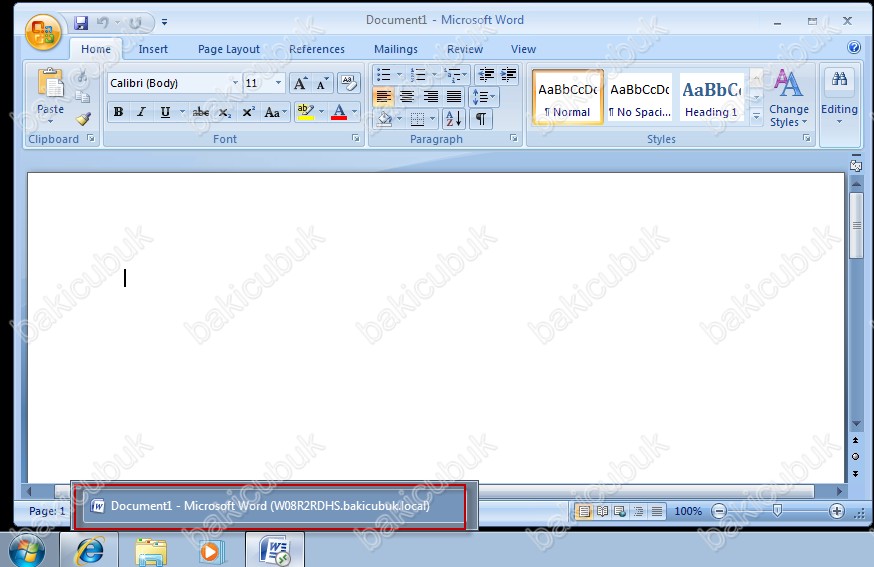Screen dimensions: 874x567
Task: Switch to the Mailings tab
Action: coord(396,49)
